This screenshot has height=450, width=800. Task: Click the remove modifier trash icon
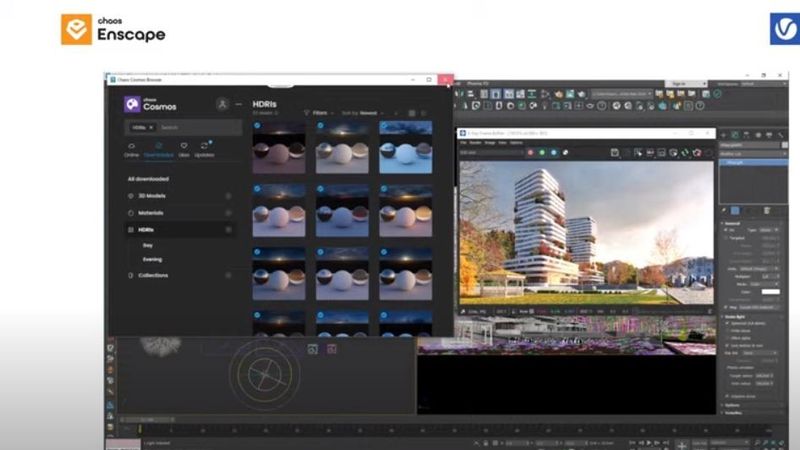click(766, 211)
